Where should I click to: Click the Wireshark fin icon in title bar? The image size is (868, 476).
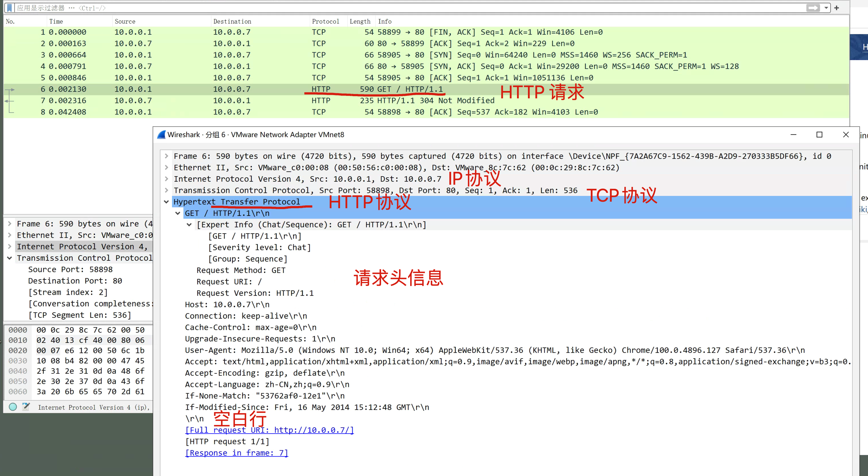tap(161, 134)
